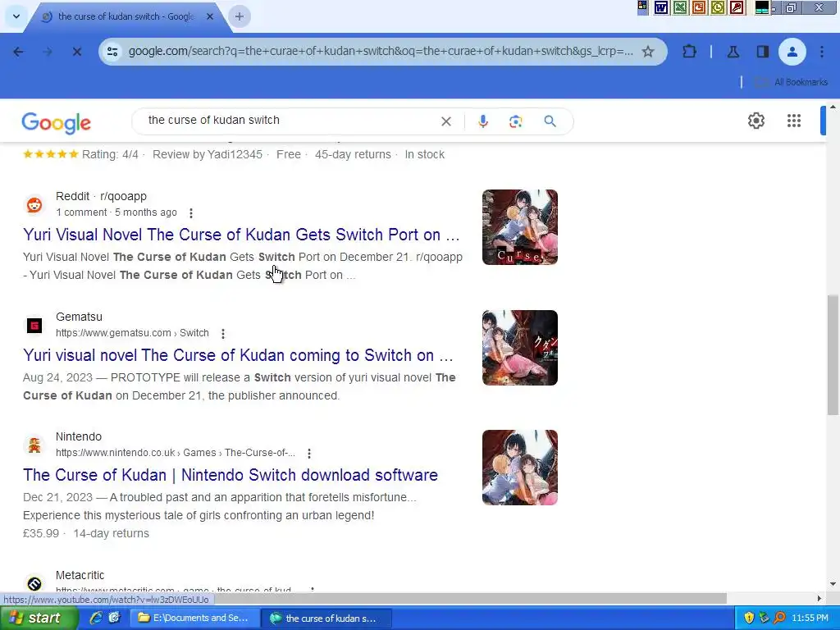This screenshot has width=840, height=630.
Task: View site information in address bar
Action: [x=112, y=52]
